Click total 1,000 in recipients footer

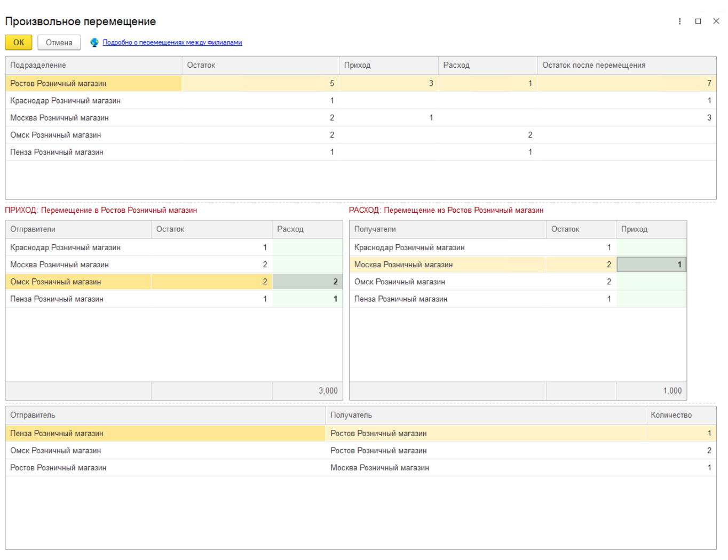coord(652,391)
